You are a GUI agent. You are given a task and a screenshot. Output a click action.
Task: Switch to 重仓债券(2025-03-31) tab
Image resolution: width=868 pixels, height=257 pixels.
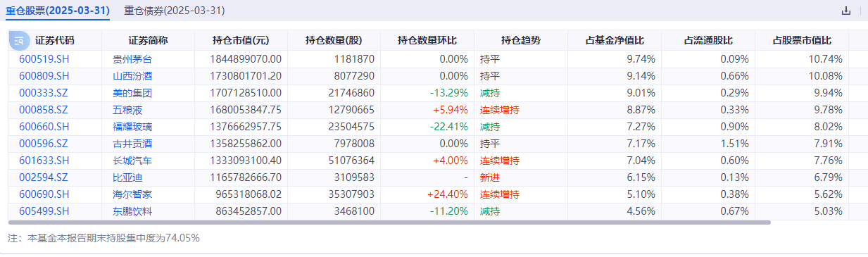[x=175, y=11]
